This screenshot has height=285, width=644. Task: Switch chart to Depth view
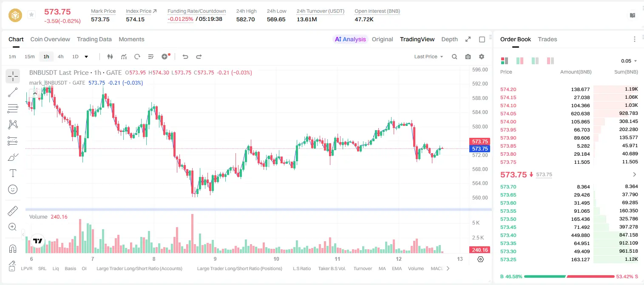click(x=449, y=39)
